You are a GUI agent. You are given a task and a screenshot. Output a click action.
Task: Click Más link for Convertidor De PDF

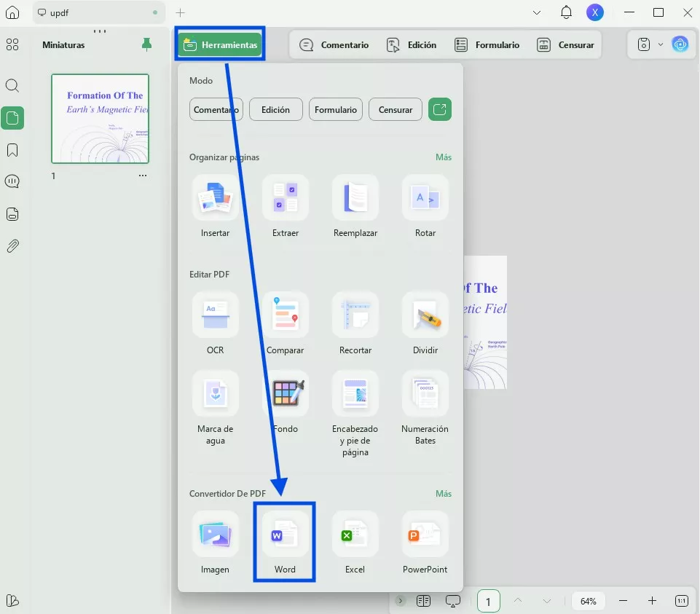444,493
